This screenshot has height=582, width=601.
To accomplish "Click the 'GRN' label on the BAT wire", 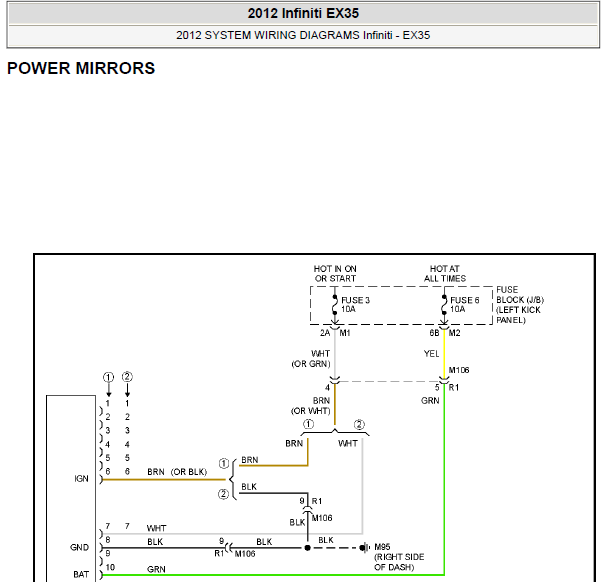I will click(x=156, y=569).
